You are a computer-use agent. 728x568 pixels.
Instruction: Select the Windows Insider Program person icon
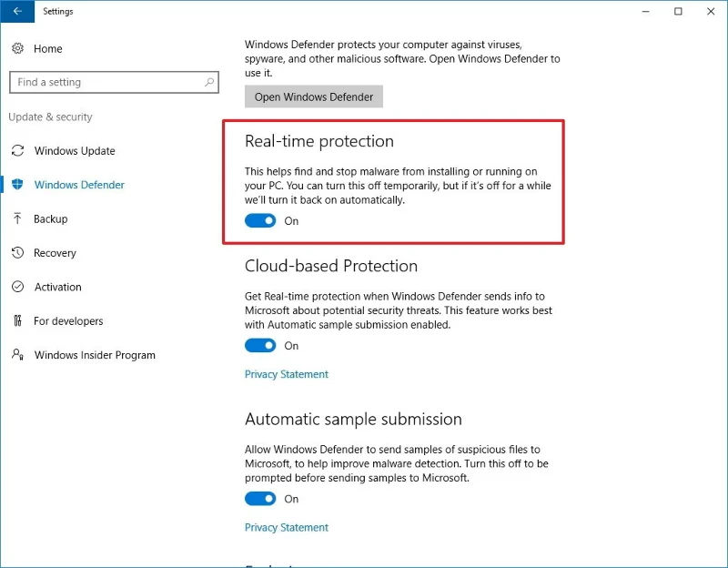click(x=15, y=355)
